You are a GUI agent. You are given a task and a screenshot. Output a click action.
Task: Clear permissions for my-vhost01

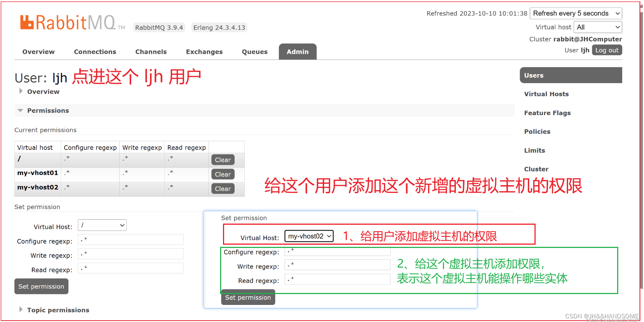click(x=223, y=174)
